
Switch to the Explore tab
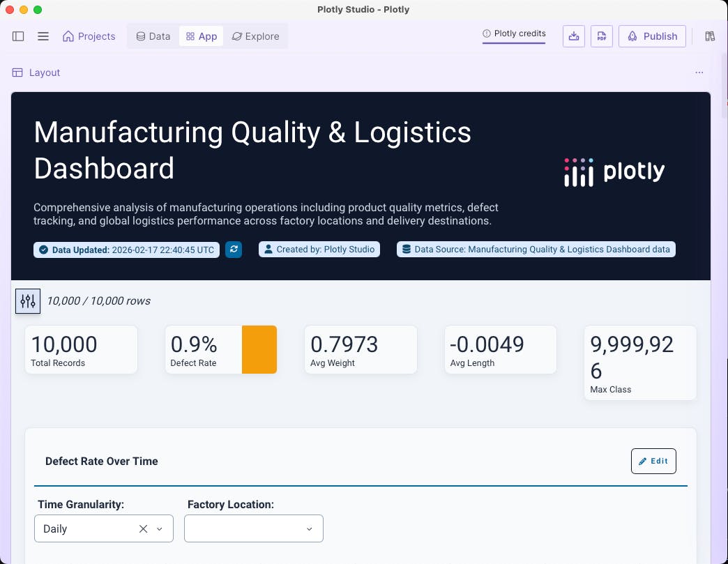[x=255, y=36]
